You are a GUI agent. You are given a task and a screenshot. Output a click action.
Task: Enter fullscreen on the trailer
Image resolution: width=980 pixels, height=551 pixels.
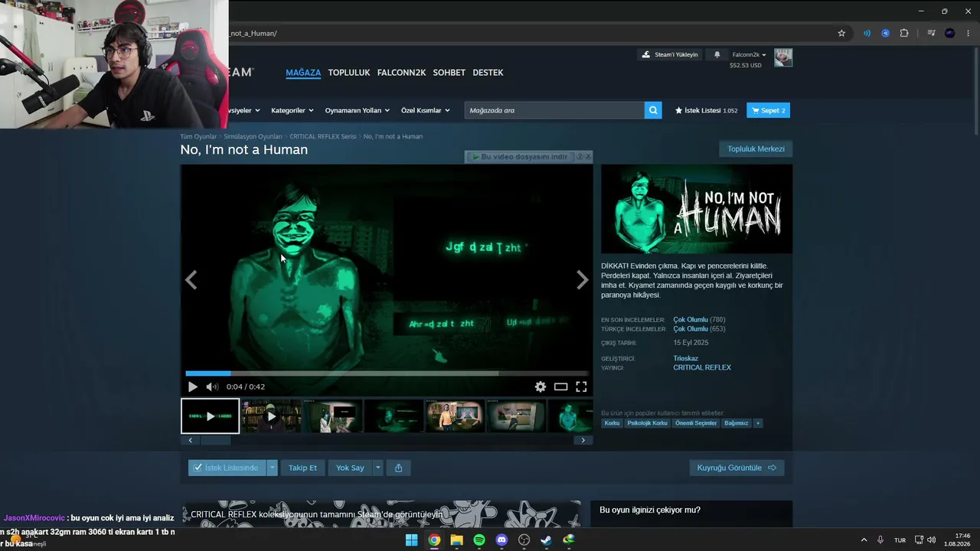coord(581,386)
